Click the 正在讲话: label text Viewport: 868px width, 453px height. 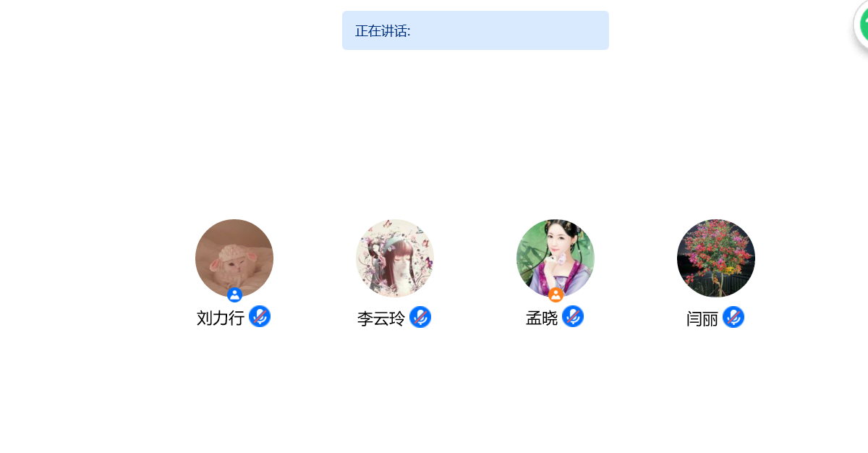(383, 31)
